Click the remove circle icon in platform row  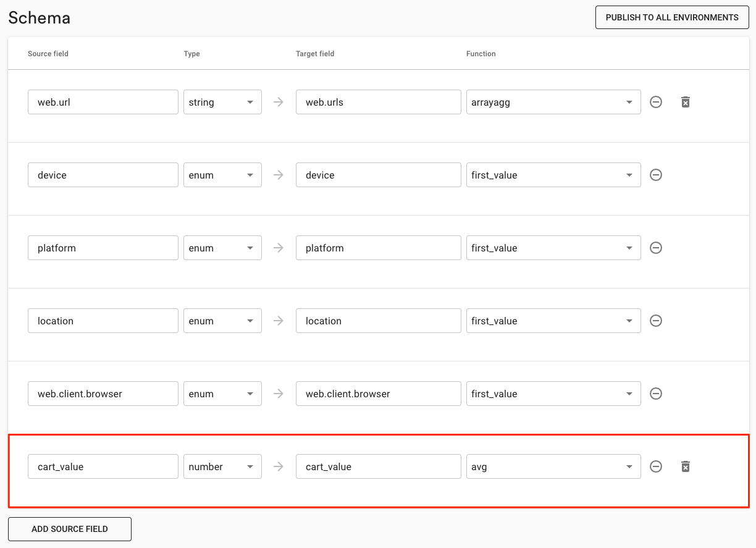(x=656, y=248)
